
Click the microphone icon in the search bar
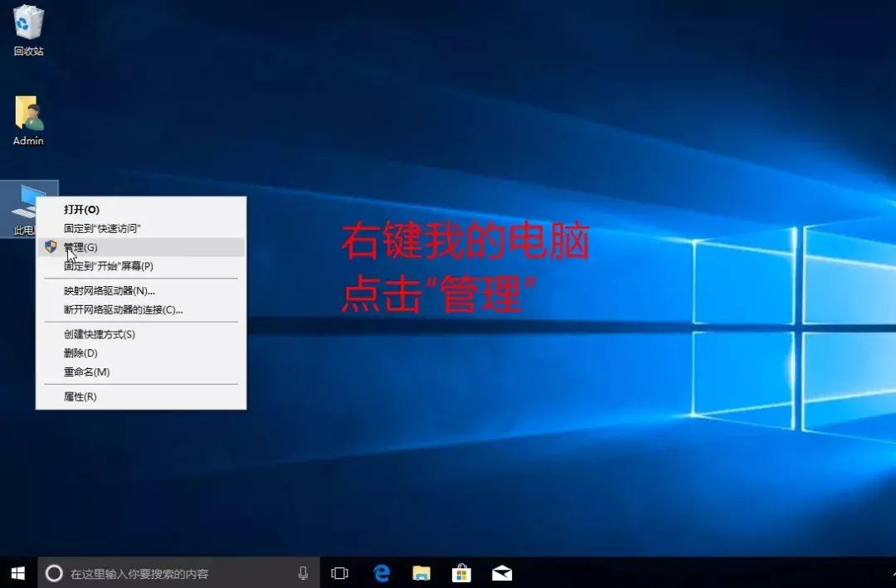click(x=303, y=572)
